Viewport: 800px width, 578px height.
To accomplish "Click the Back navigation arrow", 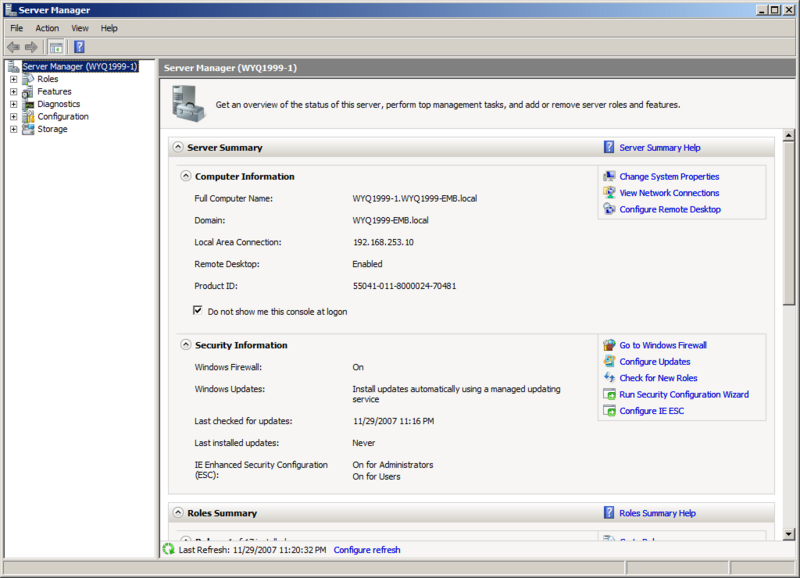I will point(14,46).
